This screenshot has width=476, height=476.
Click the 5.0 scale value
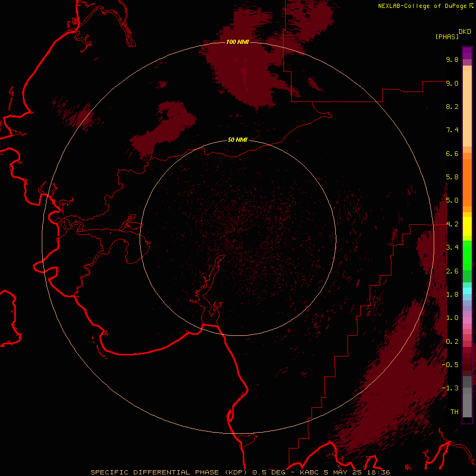coord(452,200)
